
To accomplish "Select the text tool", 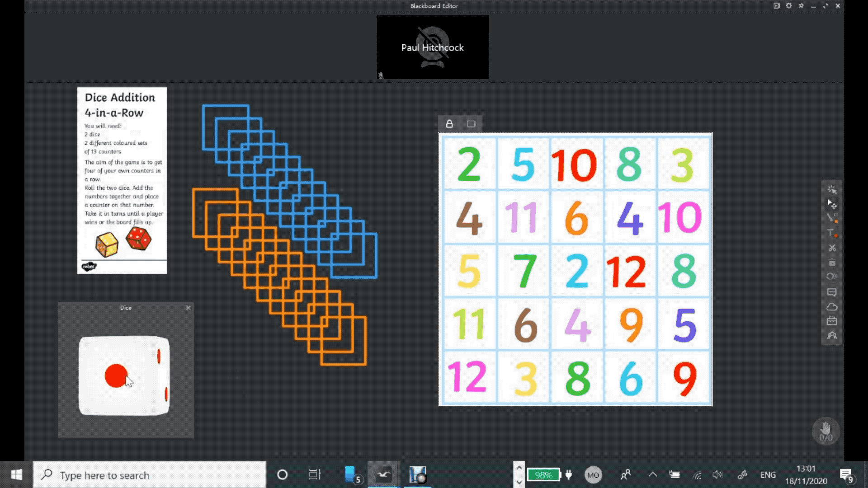I will coord(832,233).
